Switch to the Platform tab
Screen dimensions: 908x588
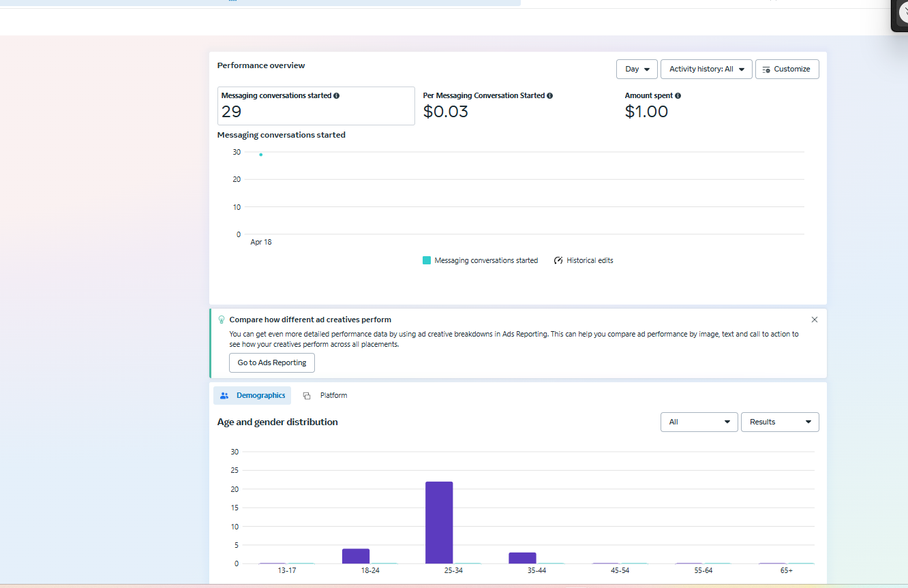pos(326,396)
